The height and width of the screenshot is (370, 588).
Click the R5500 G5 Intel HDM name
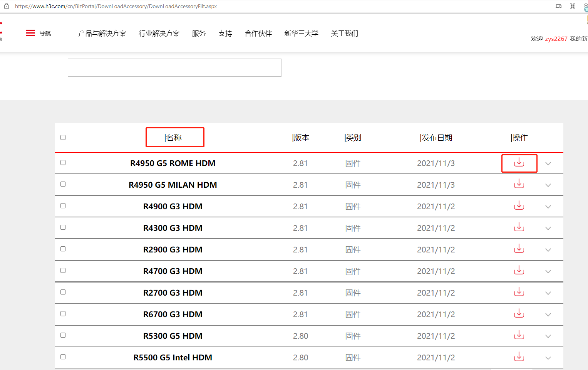pyautogui.click(x=173, y=358)
